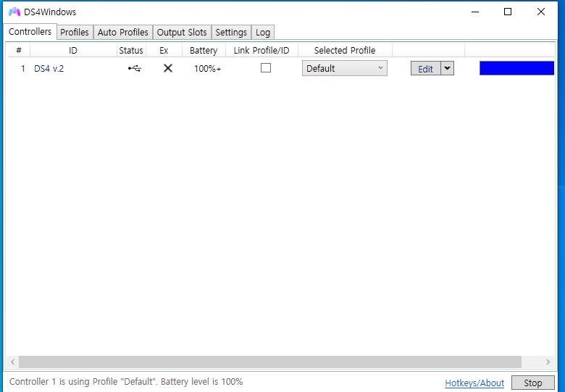View the Log tab
Screen dimensions: 565x392
tap(263, 32)
